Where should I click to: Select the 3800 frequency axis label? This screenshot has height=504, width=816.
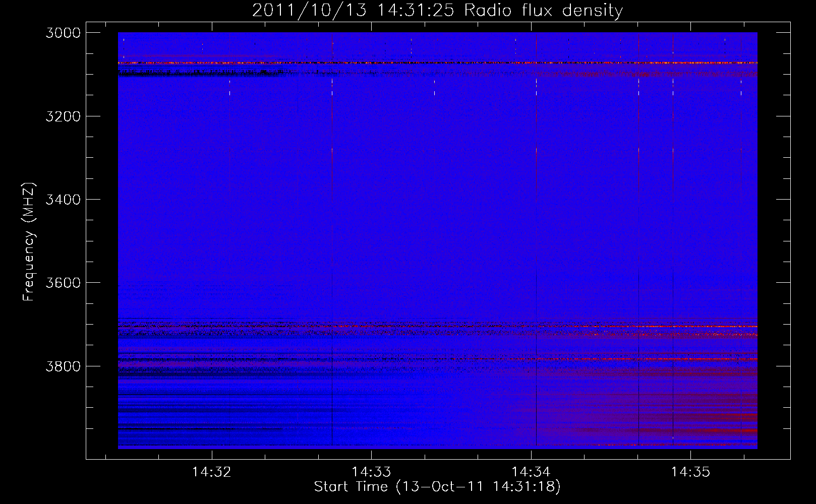[63, 366]
